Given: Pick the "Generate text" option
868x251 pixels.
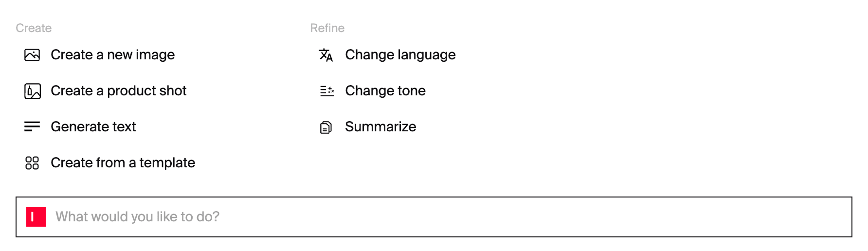Looking at the screenshot, I should [x=93, y=127].
